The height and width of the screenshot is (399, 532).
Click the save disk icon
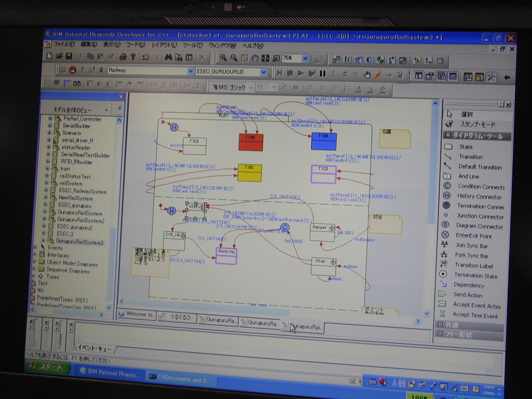pos(69,56)
